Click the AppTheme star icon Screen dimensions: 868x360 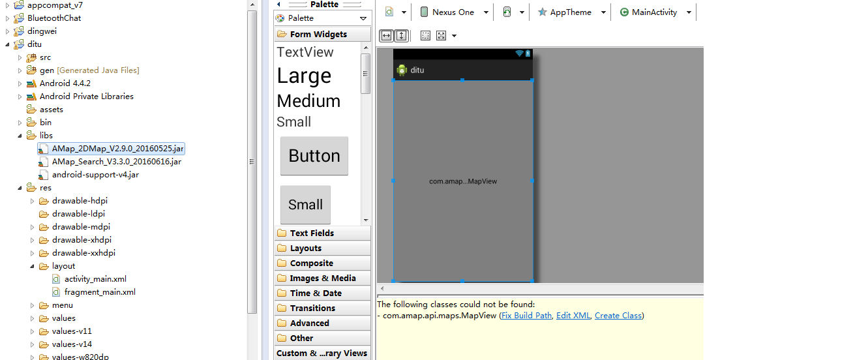coord(542,12)
